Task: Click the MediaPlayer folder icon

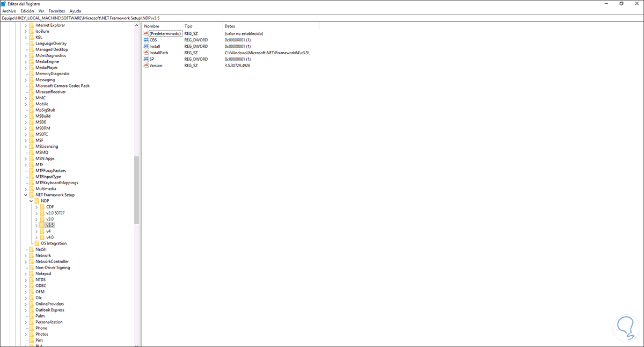Action: click(31, 68)
